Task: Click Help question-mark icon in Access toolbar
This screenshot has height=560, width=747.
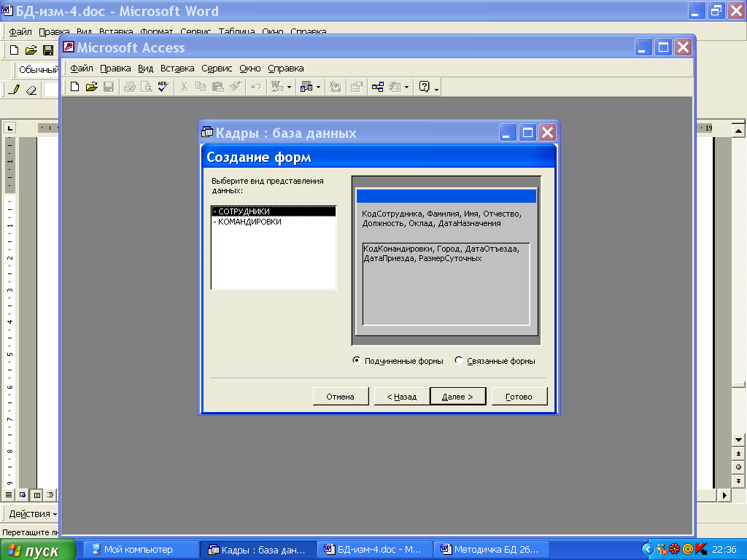Action: [x=424, y=87]
